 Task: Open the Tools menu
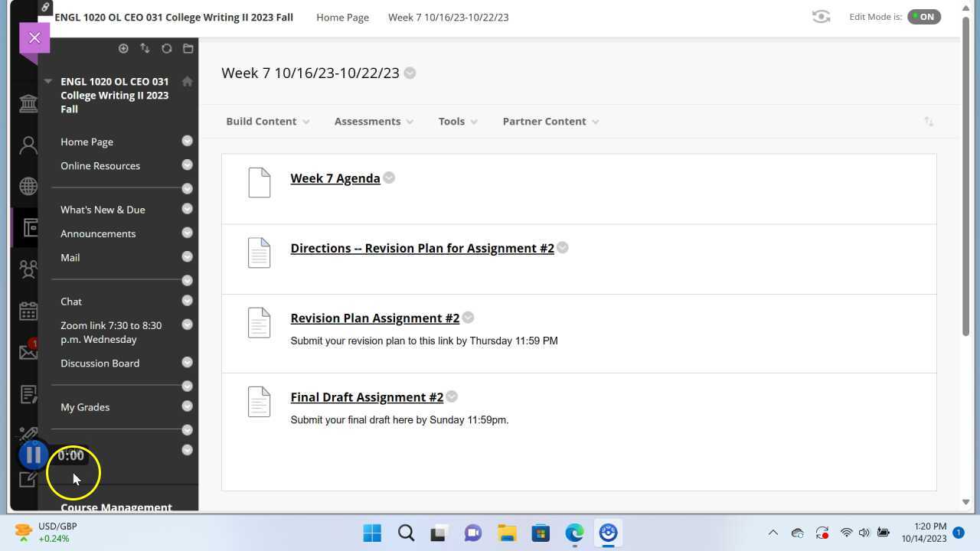(x=457, y=121)
